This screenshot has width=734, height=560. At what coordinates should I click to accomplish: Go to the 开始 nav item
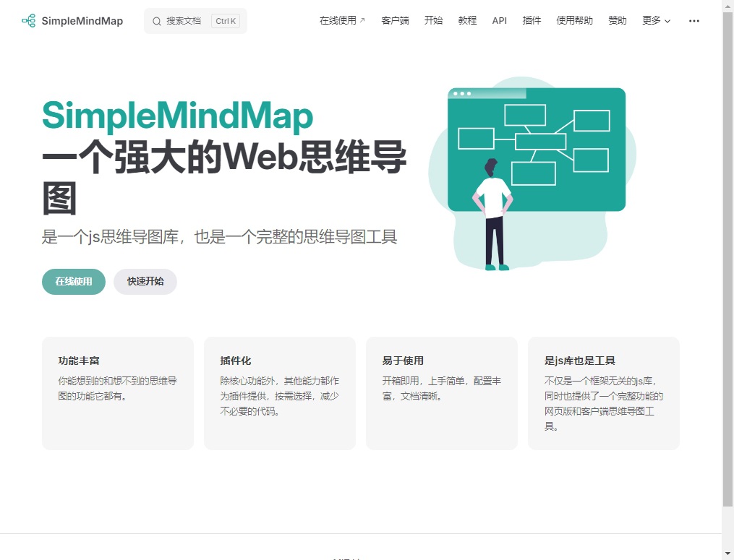coord(433,21)
